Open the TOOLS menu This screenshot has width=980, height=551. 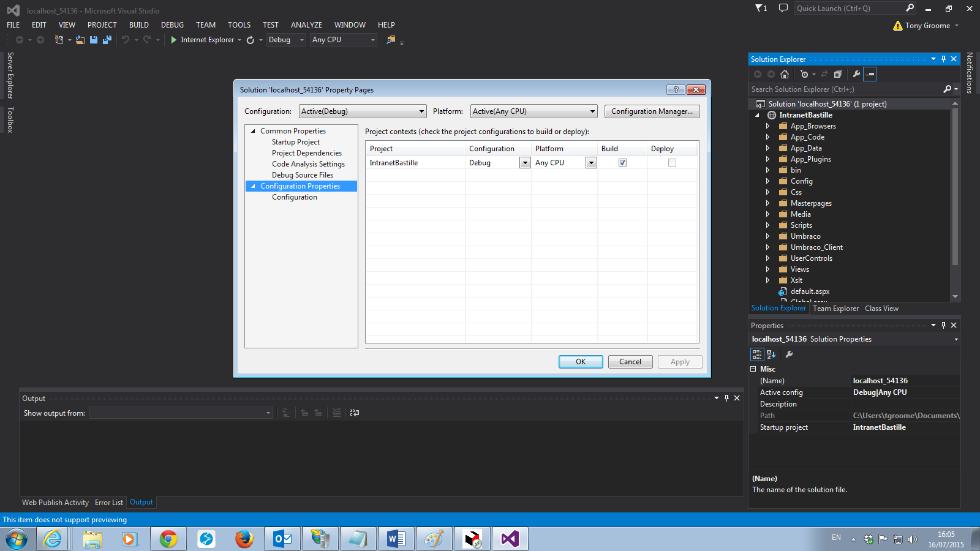(239, 25)
